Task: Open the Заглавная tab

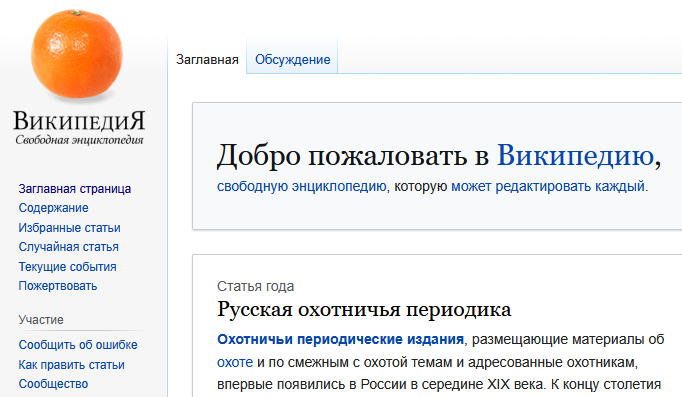Action: (x=207, y=60)
